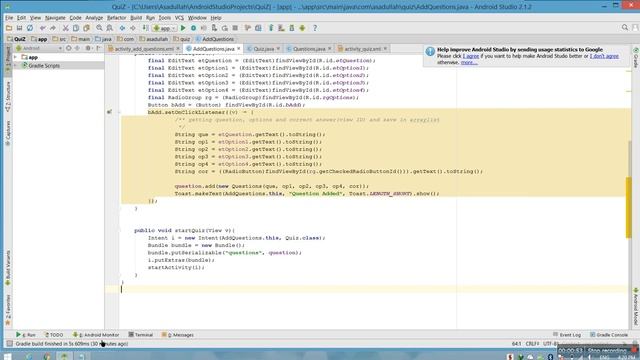Open the Messages tool window
Image resolution: width=640 pixels, height=360 pixels.
[178, 335]
